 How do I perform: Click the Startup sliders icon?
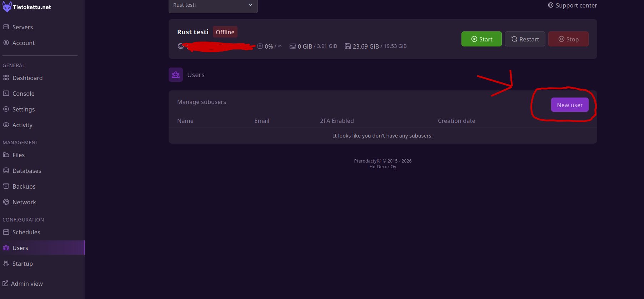coord(6,264)
